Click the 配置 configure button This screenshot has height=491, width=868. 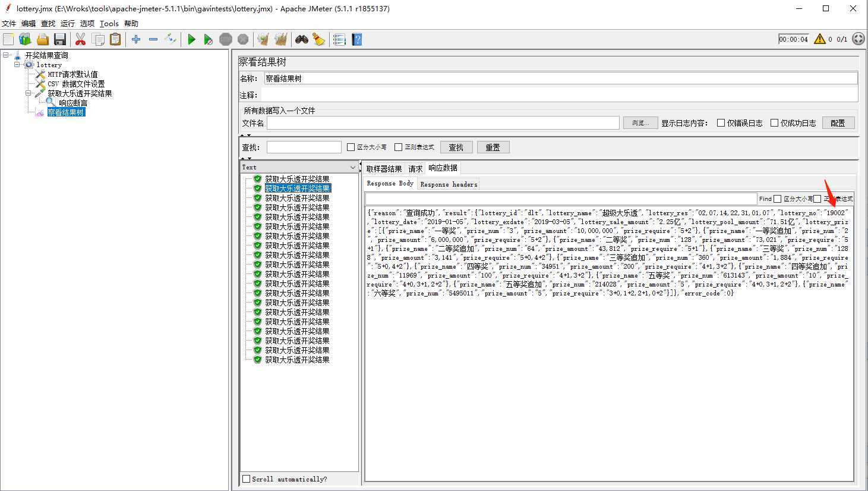838,123
